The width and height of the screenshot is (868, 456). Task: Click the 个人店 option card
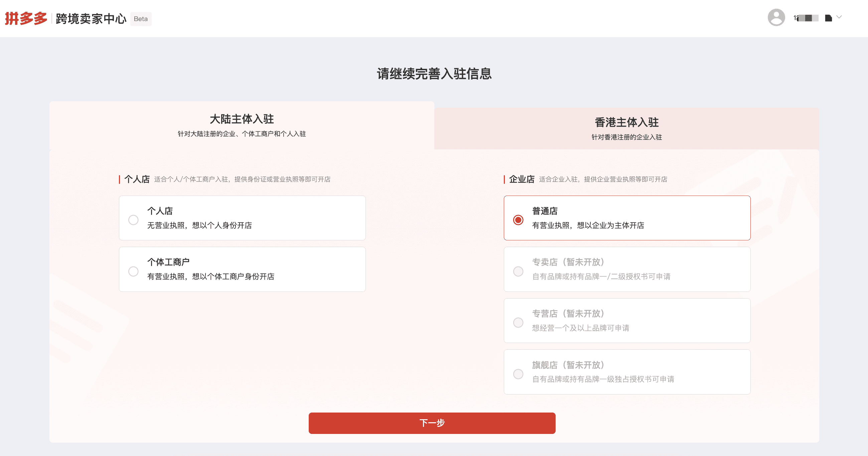point(242,218)
